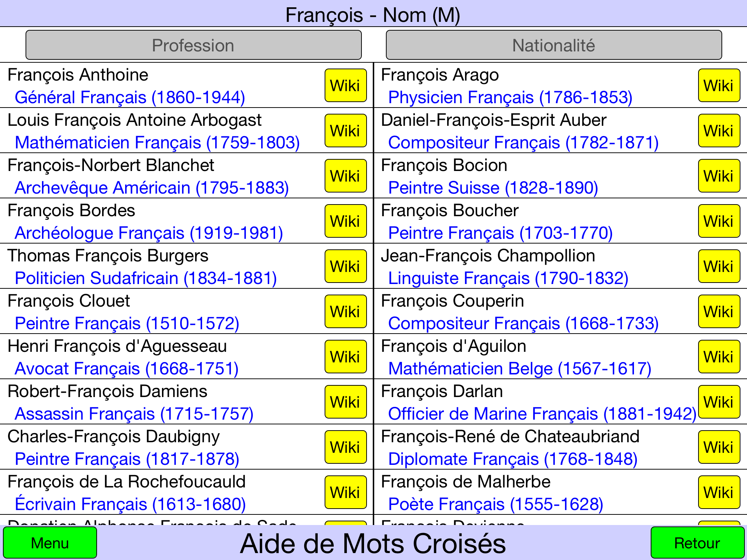Go back with the Retour button
The height and width of the screenshot is (560, 747).
tap(697, 542)
